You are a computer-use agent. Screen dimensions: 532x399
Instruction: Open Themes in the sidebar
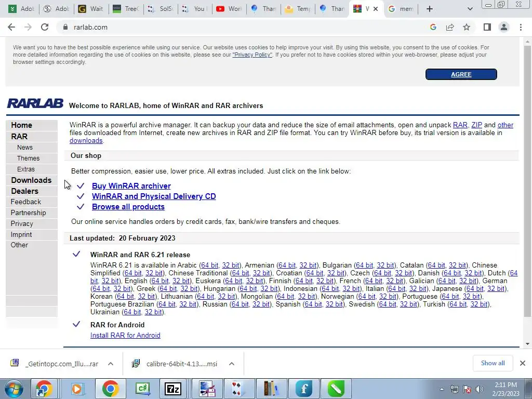[28, 158]
